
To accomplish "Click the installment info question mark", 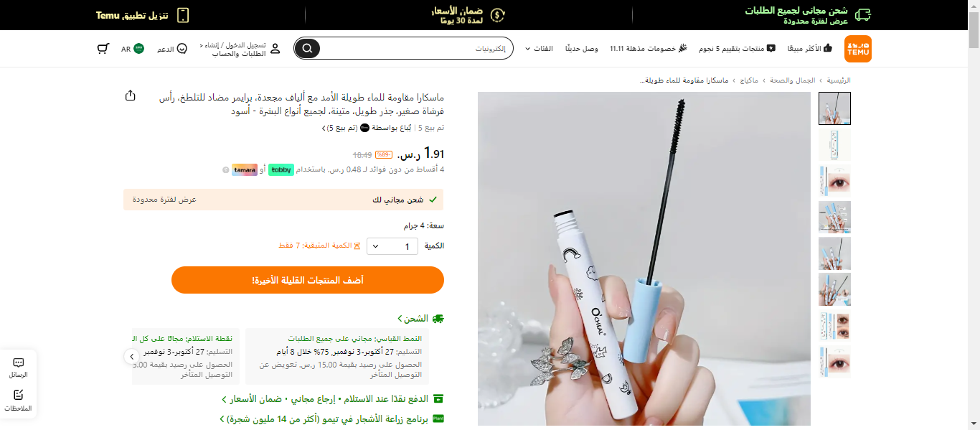I will tap(225, 170).
